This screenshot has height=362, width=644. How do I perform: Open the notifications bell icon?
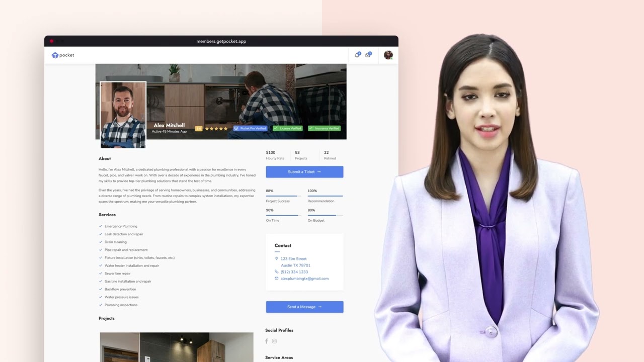click(357, 55)
